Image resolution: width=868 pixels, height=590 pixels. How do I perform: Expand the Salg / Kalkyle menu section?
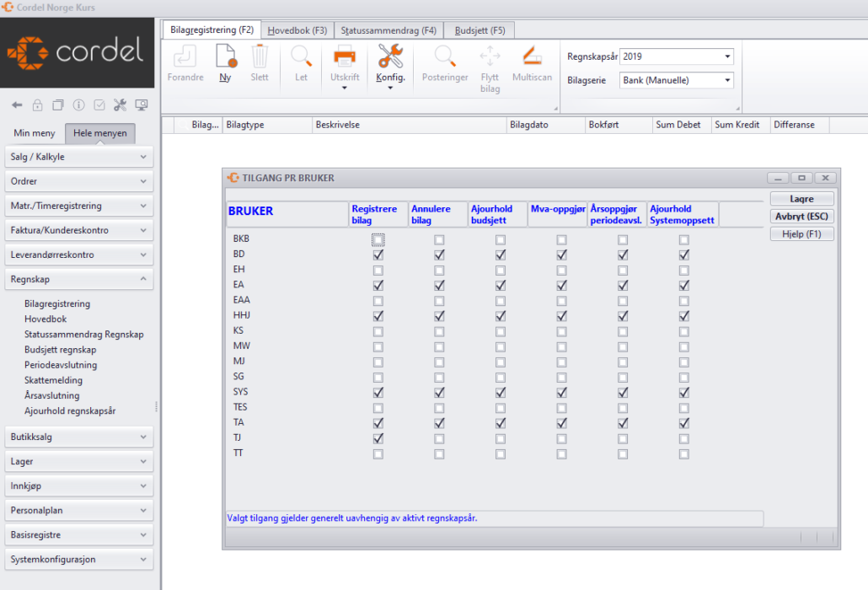78,157
